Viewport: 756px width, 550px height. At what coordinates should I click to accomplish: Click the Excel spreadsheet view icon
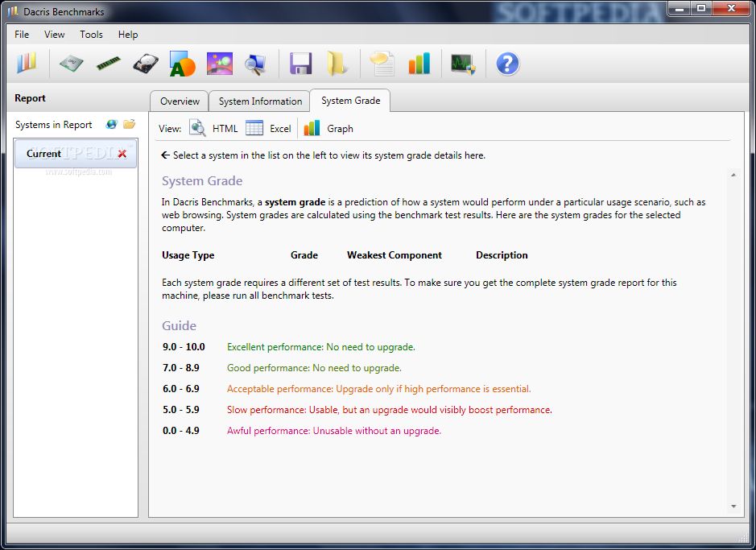(254, 128)
